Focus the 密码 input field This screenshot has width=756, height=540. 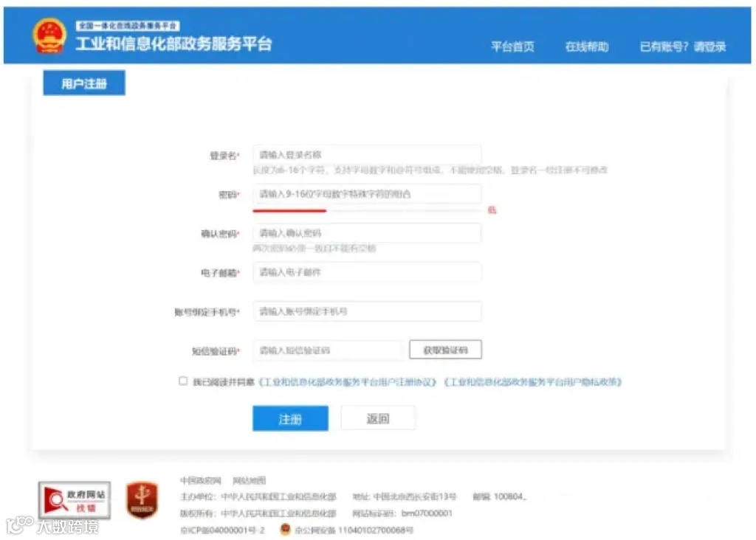367,194
